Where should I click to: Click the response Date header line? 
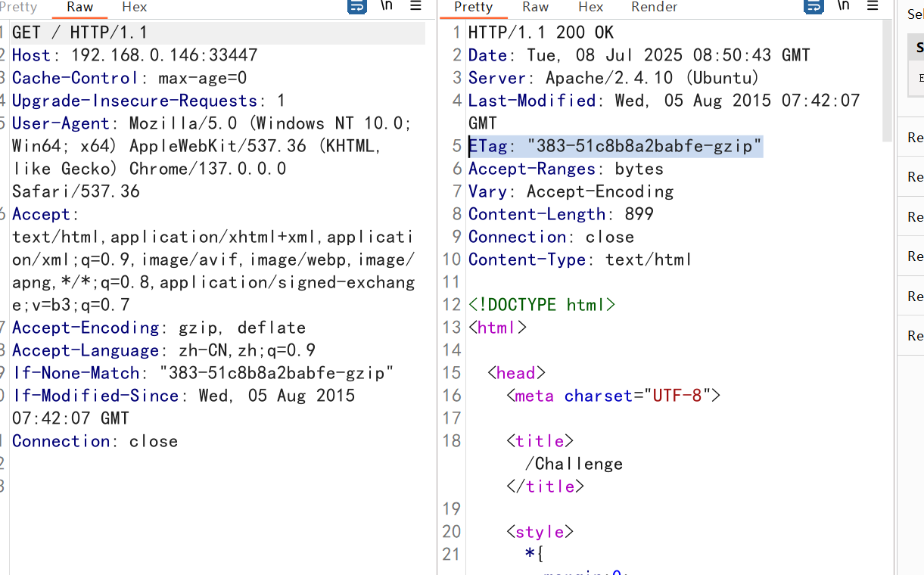(x=639, y=55)
